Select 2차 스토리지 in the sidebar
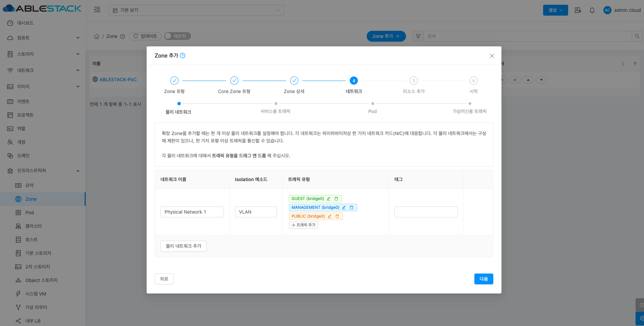This screenshot has height=326, width=644. coord(43,267)
